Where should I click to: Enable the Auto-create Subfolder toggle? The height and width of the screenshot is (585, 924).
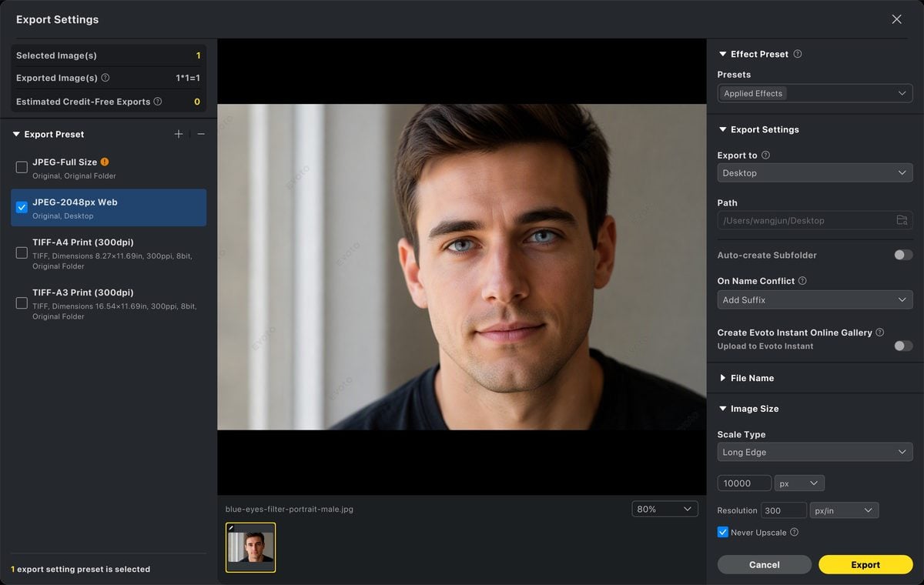pos(903,255)
